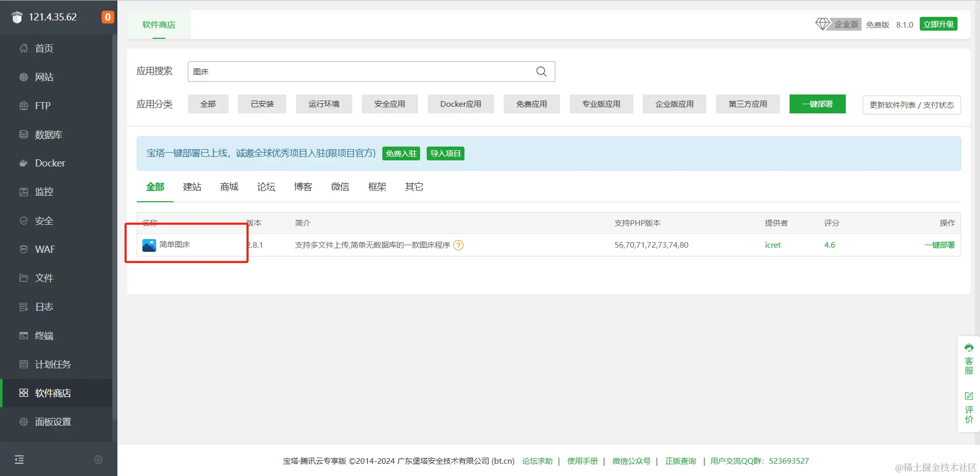Click the sidebar settings gear icon

click(99, 460)
